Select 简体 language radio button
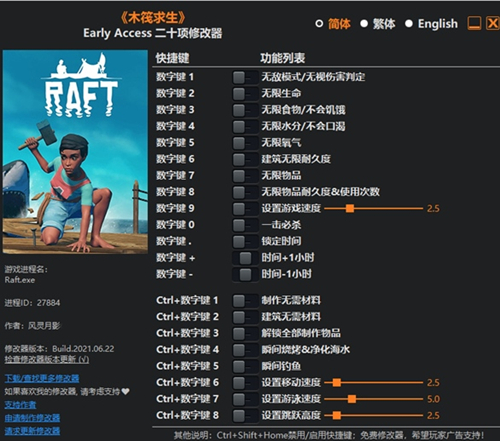Screen dimensions: 500x441 click(x=319, y=24)
